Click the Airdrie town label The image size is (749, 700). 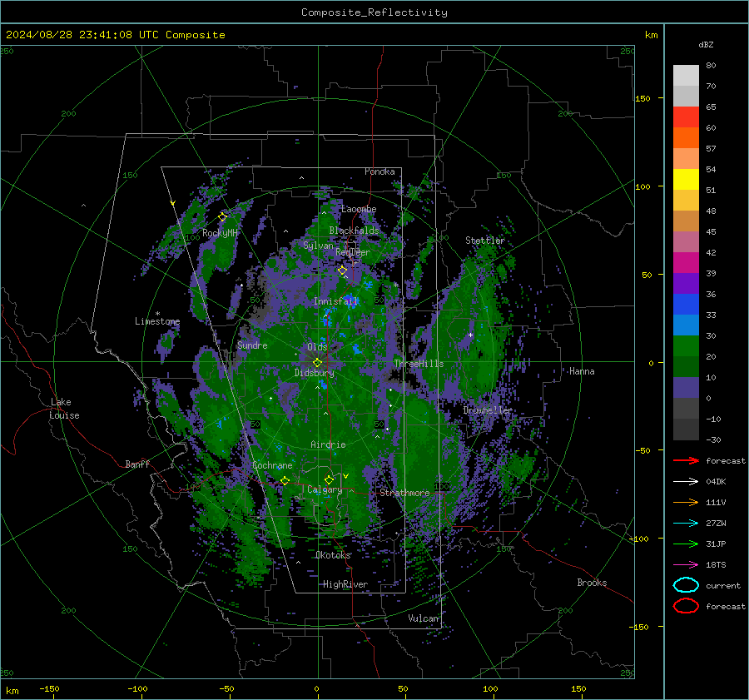(x=328, y=444)
